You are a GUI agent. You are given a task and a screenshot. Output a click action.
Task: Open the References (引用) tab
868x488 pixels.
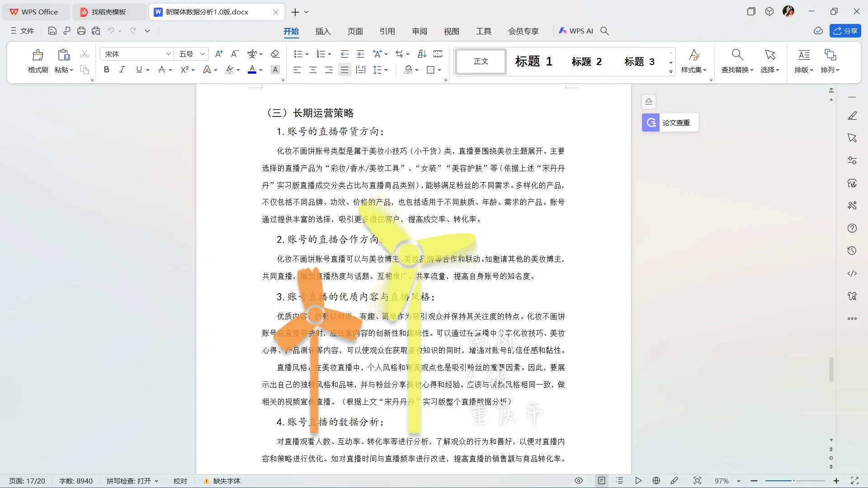pos(387,31)
